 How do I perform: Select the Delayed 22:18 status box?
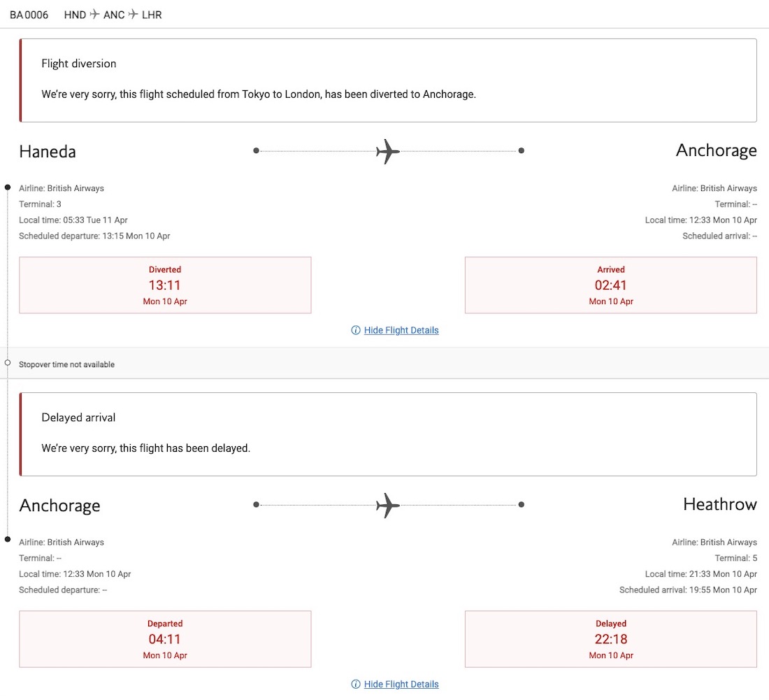point(610,639)
